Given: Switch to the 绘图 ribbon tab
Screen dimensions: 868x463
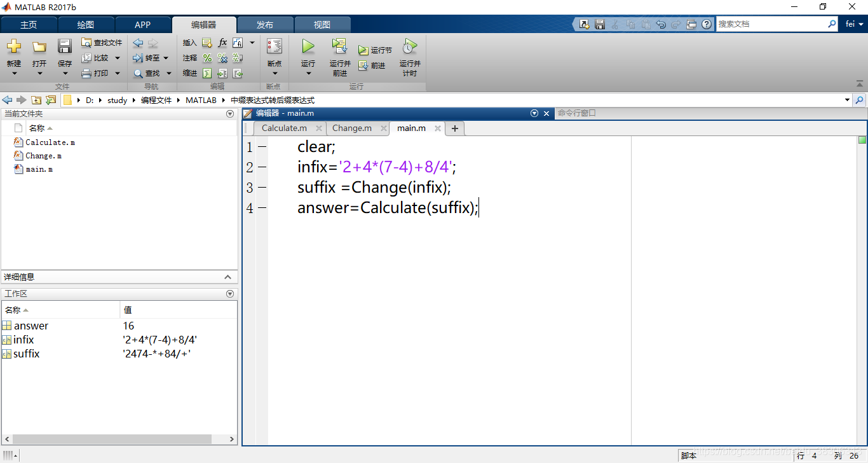Looking at the screenshot, I should tap(86, 25).
